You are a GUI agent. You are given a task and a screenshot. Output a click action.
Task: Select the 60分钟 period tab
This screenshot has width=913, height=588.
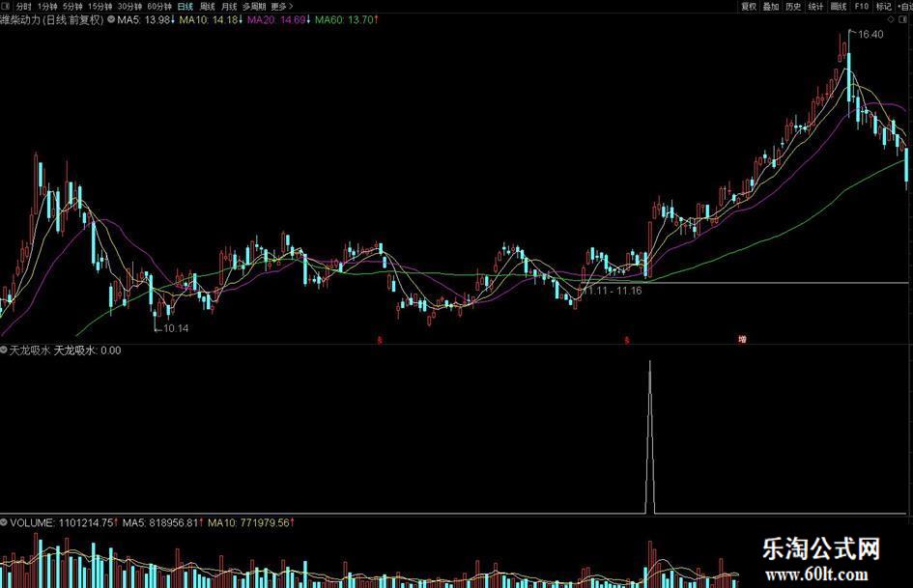click(x=159, y=7)
